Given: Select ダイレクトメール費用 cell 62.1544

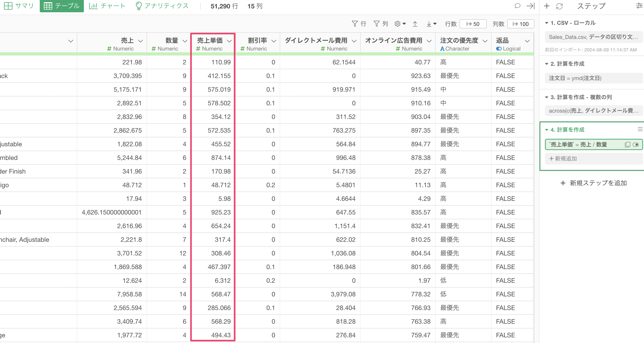Looking at the screenshot, I should tap(320, 62).
